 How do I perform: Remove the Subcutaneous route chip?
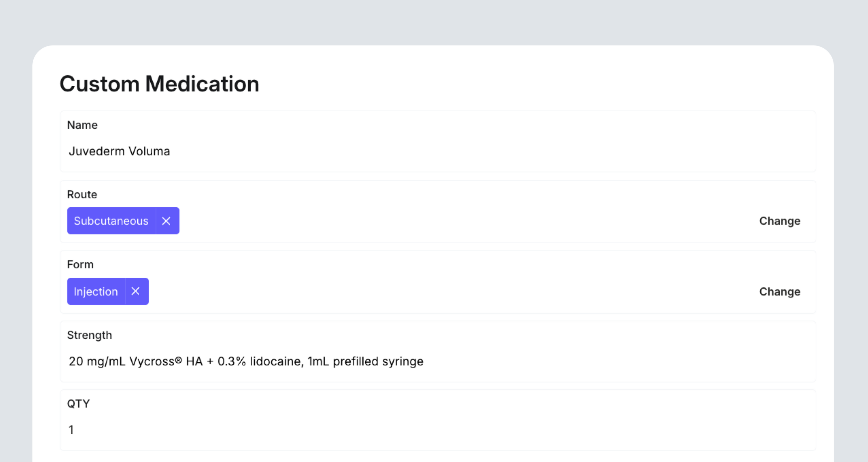[166, 221]
